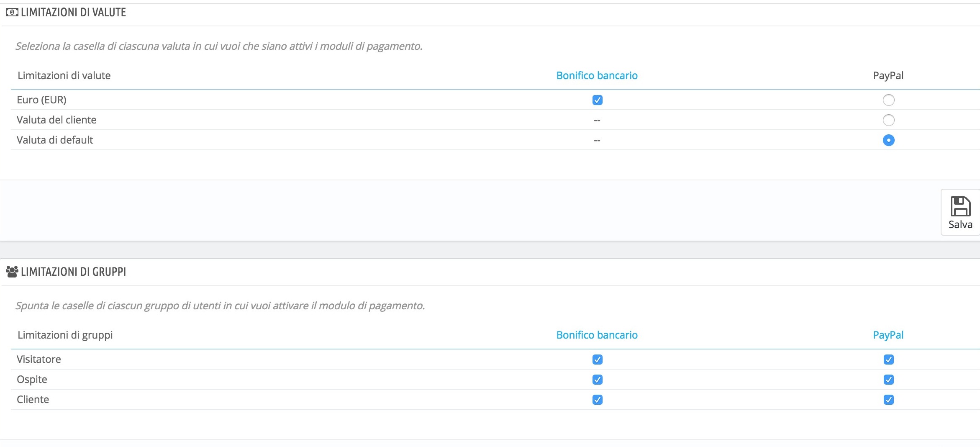Image resolution: width=980 pixels, height=447 pixels.
Task: Click the group icon beside Limitazioni di Gruppi
Action: tap(12, 272)
